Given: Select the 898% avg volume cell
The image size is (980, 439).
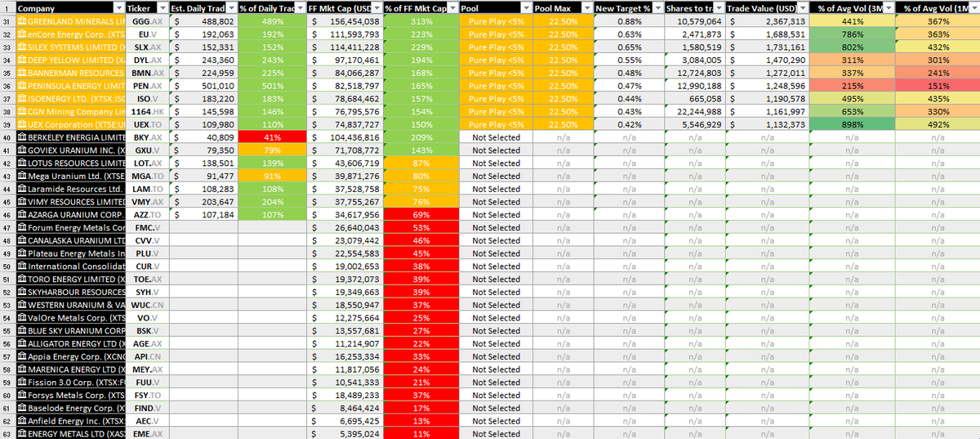Looking at the screenshot, I should (x=852, y=125).
